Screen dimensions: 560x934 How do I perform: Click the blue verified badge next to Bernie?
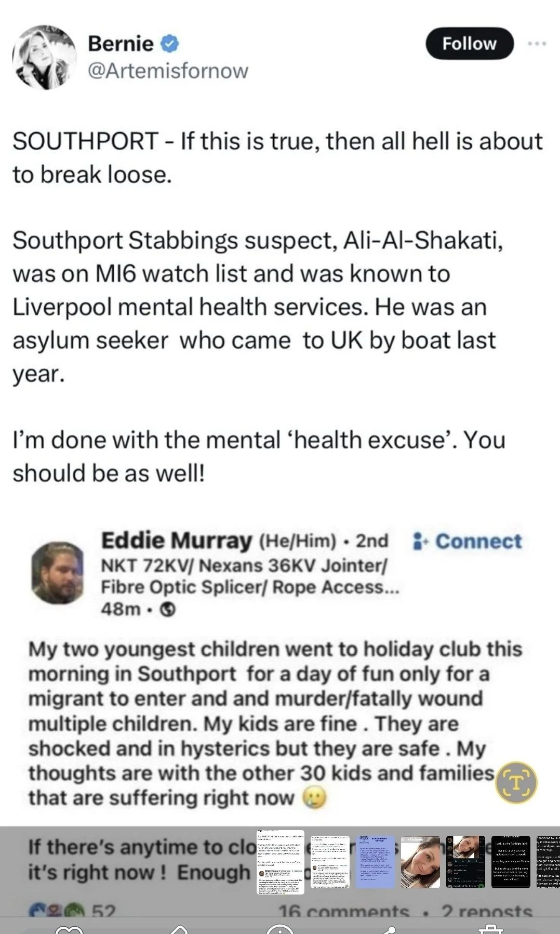[169, 44]
